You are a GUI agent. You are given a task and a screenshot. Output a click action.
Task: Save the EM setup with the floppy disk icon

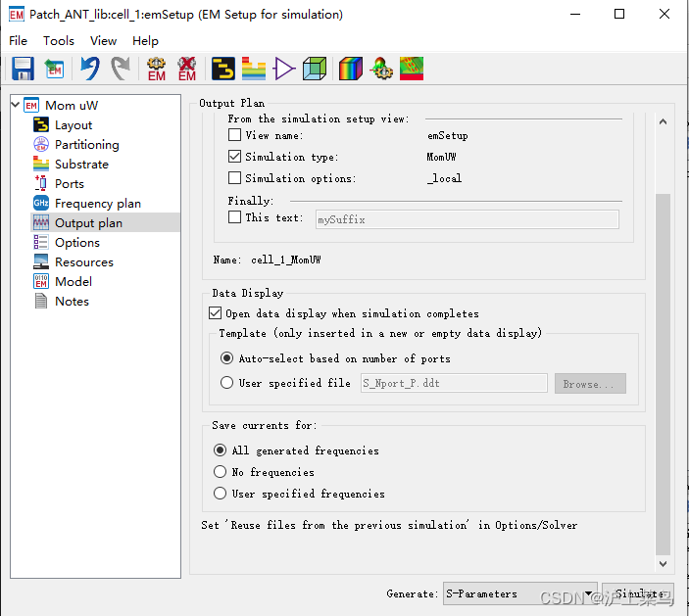pyautogui.click(x=23, y=69)
